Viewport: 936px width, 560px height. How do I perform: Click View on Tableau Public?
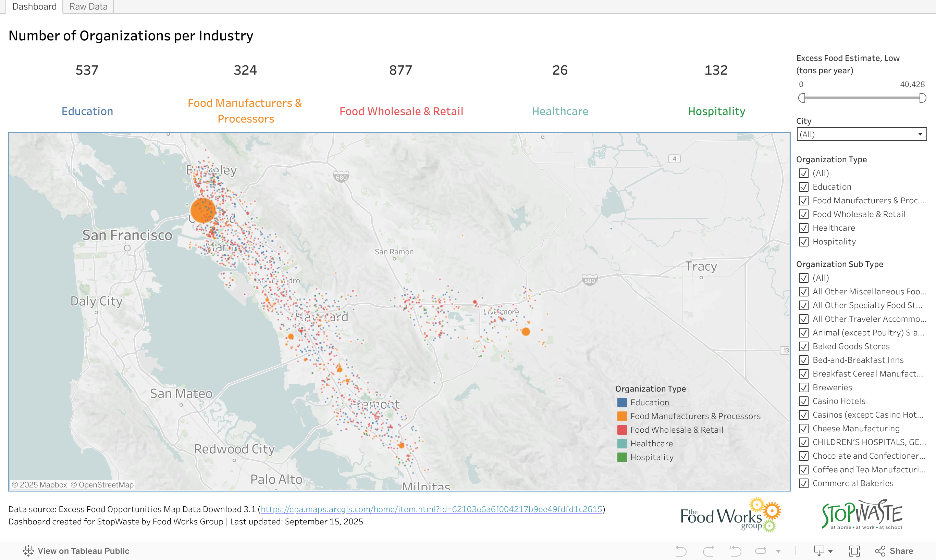click(83, 551)
